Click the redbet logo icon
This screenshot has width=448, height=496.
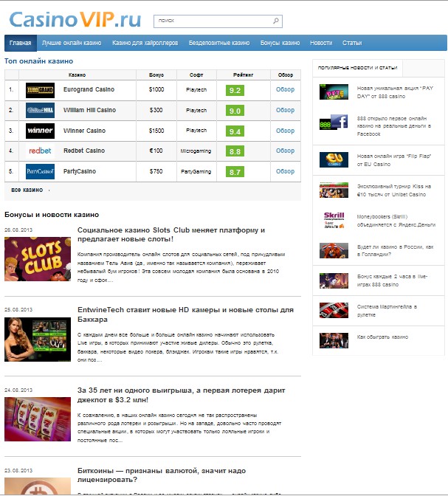point(40,151)
